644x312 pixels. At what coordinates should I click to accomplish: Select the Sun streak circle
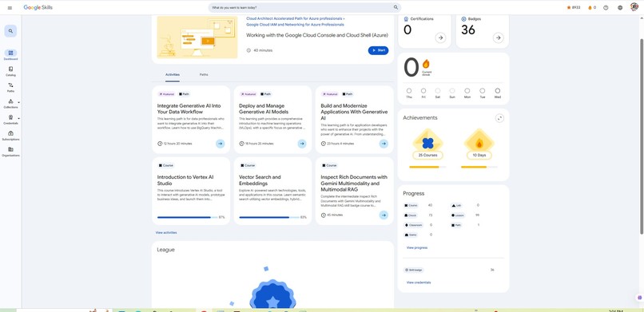452,91
